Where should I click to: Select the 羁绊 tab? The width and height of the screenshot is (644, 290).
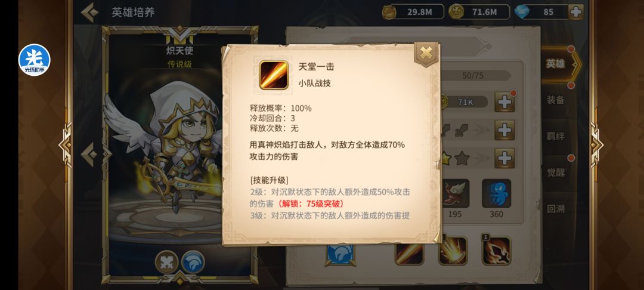pos(555,136)
